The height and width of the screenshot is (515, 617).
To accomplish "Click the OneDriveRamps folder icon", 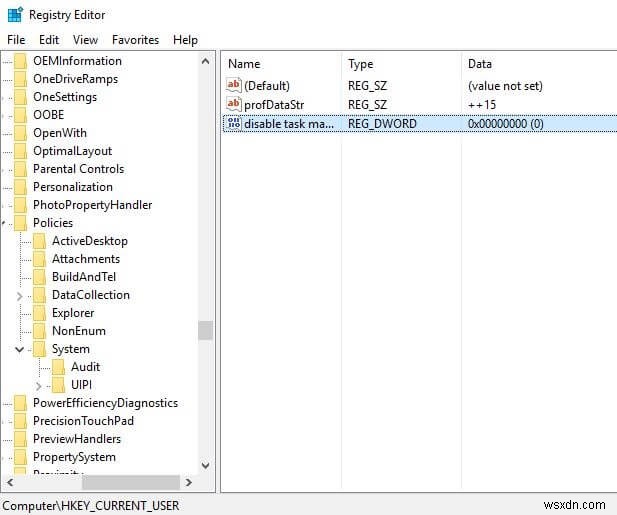I will 20,79.
